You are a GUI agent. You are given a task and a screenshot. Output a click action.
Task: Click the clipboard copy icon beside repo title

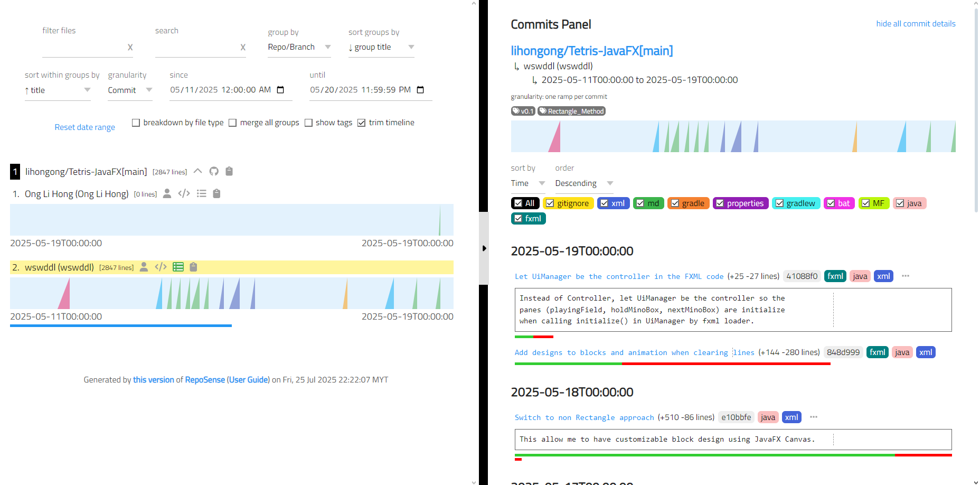[x=229, y=171]
